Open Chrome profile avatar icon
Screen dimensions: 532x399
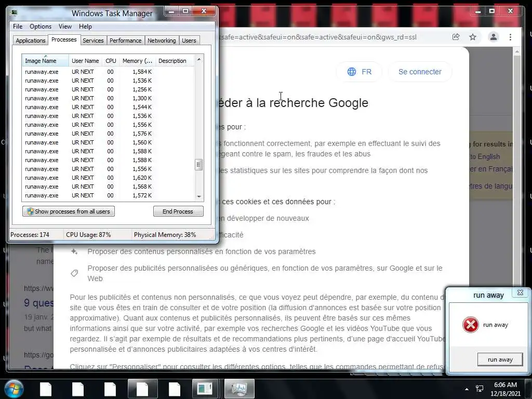click(x=494, y=37)
